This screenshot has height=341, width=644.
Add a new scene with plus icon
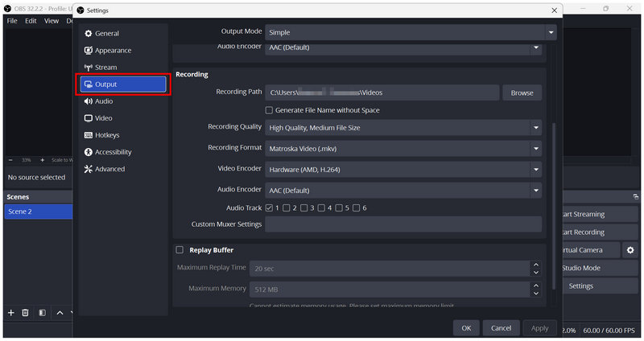11,313
